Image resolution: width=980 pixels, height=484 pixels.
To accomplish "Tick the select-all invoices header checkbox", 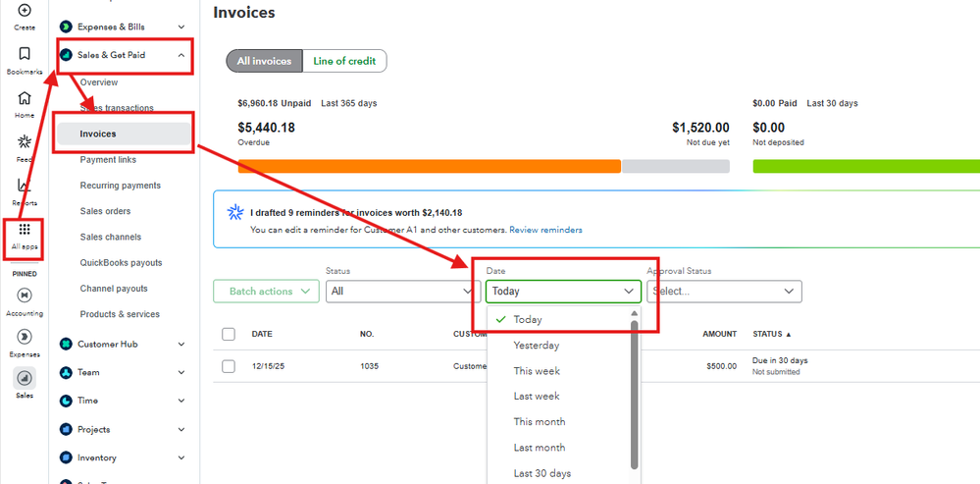I will click(229, 335).
